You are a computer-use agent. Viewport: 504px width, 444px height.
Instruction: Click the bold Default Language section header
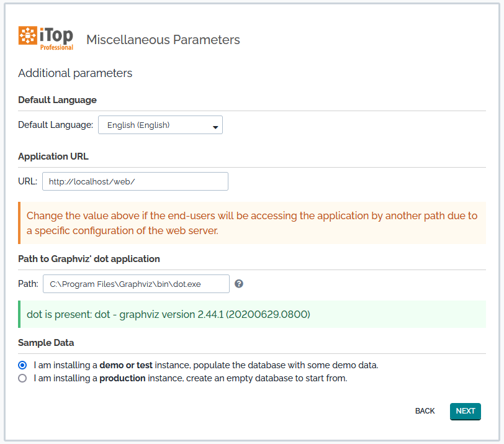pyautogui.click(x=57, y=100)
